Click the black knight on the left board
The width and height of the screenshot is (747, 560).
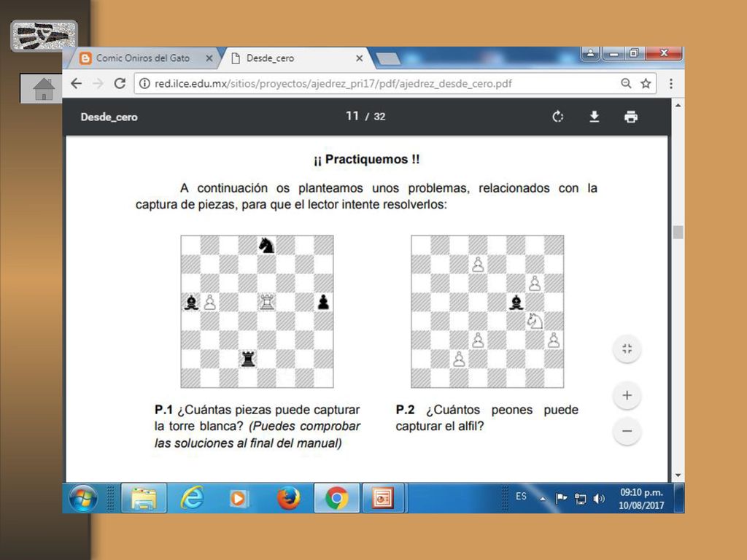266,245
